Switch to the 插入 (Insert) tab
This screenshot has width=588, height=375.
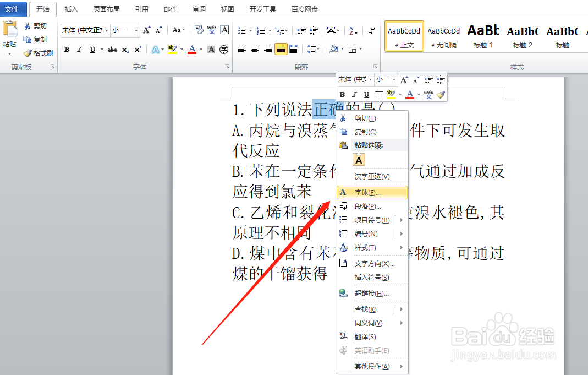[72, 9]
